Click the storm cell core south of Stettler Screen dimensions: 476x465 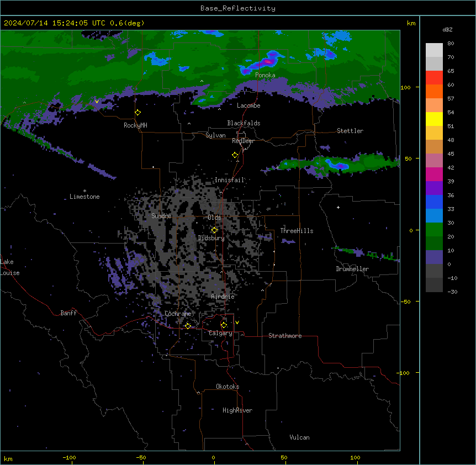coord(341,166)
